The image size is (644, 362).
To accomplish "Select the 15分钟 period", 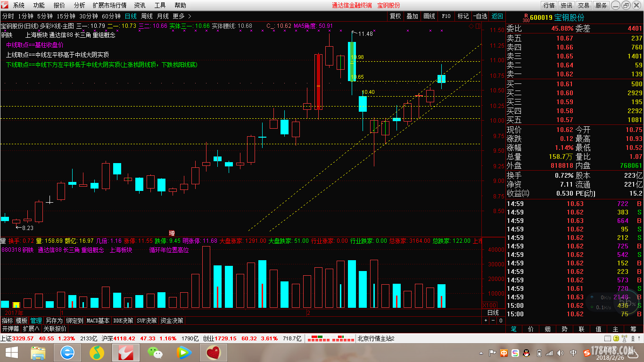I will (x=66, y=16).
